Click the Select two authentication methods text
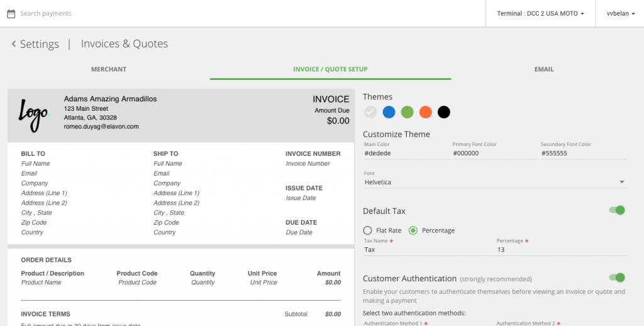The width and height of the screenshot is (644, 326). (x=414, y=313)
